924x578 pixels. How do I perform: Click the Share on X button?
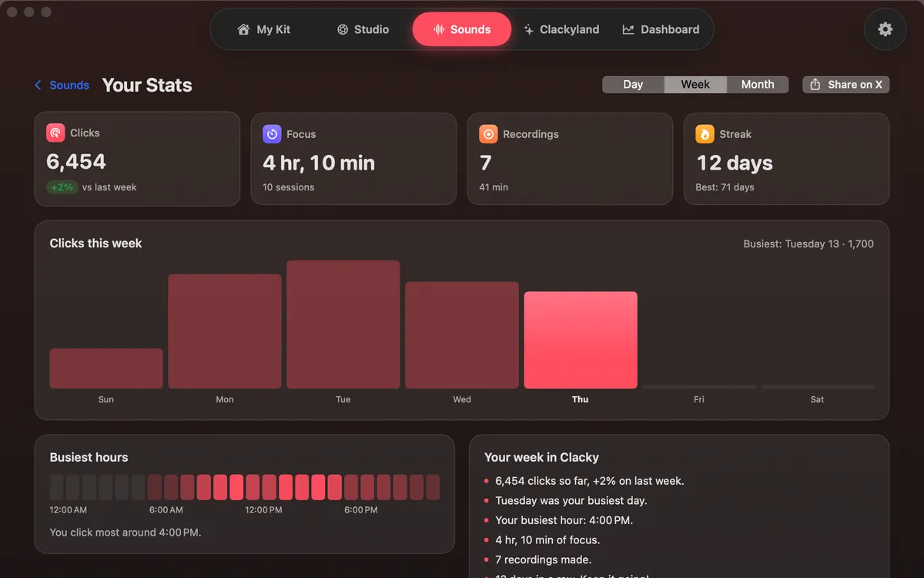(846, 85)
